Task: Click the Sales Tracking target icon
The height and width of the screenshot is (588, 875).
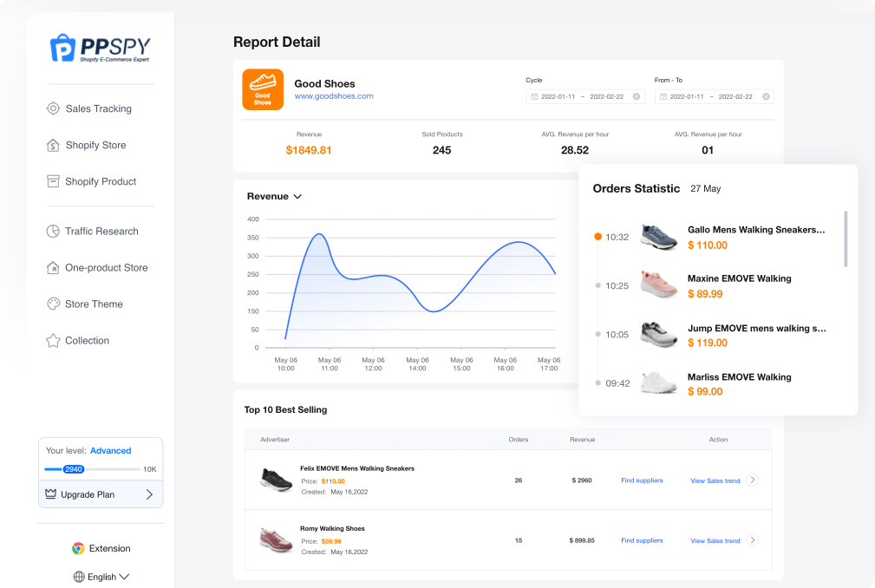Action: tap(53, 108)
